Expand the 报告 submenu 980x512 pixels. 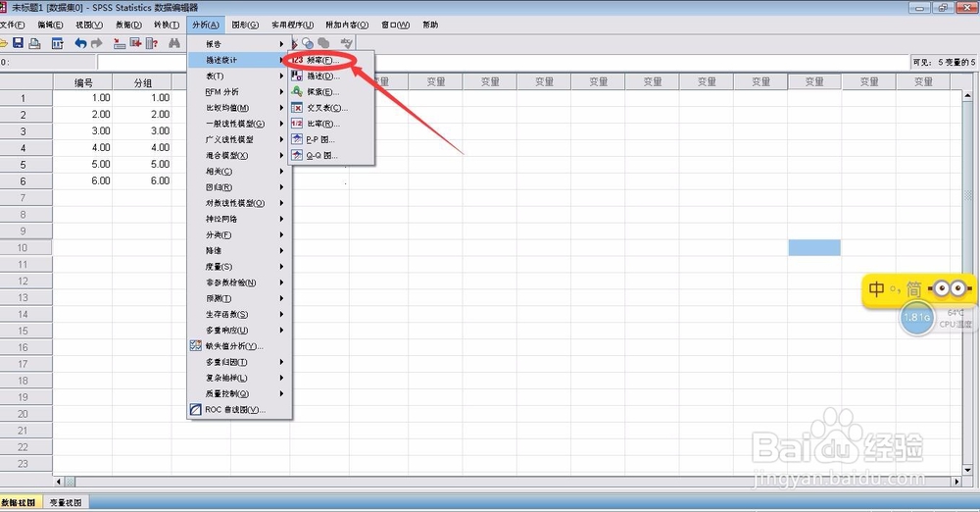pos(239,44)
